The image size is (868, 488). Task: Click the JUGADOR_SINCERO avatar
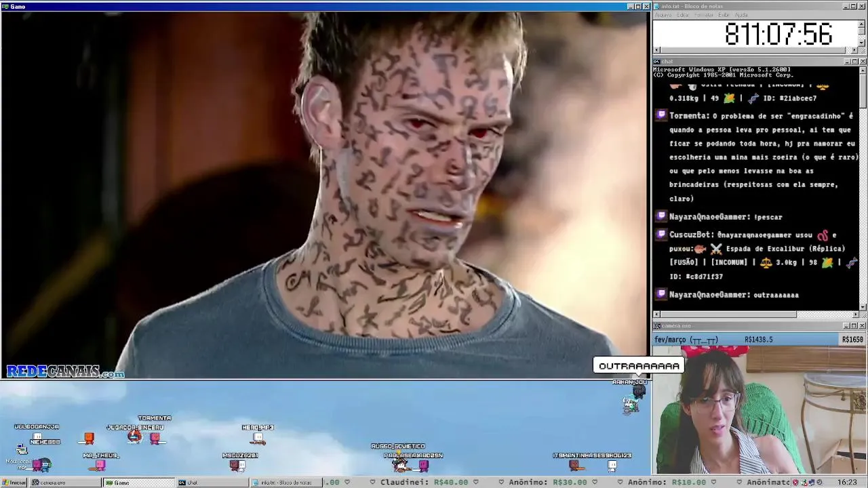pyautogui.click(x=135, y=437)
